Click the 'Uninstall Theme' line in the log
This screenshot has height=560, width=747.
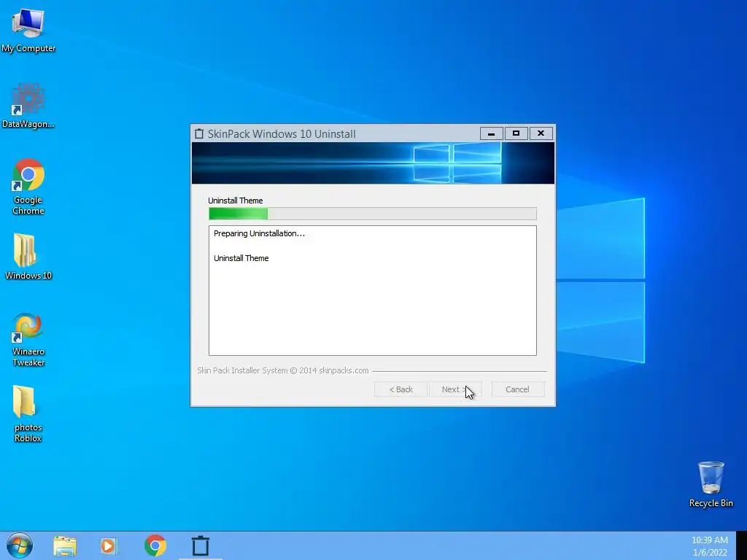click(241, 258)
